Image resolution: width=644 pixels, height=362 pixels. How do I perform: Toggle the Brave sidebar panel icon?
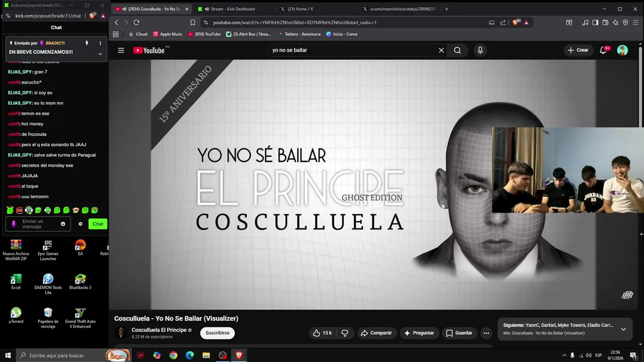[595, 23]
